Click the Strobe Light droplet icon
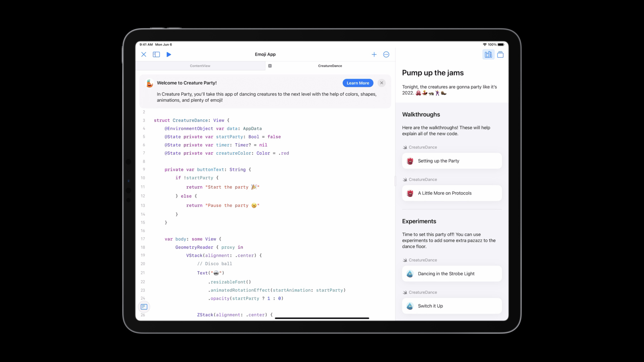Screen dimensions: 644x362 tap(410, 274)
